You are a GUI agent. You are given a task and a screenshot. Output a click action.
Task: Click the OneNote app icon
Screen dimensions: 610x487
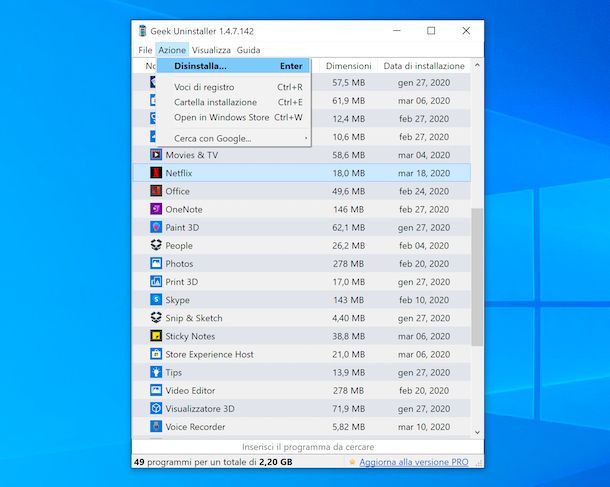(x=156, y=209)
